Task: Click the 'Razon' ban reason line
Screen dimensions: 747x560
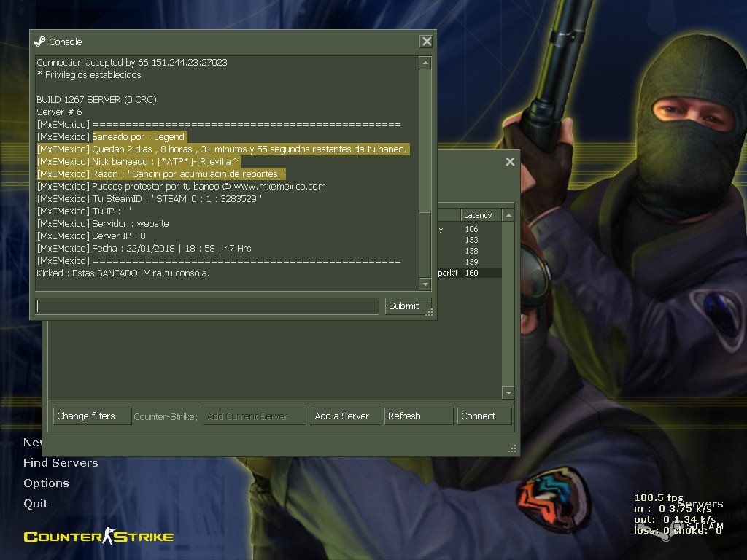Action: click(161, 174)
